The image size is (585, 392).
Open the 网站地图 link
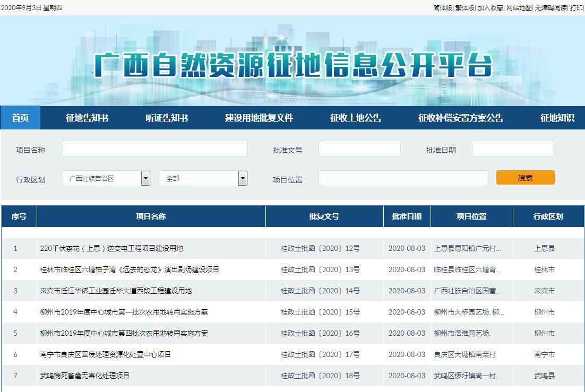coord(519,7)
